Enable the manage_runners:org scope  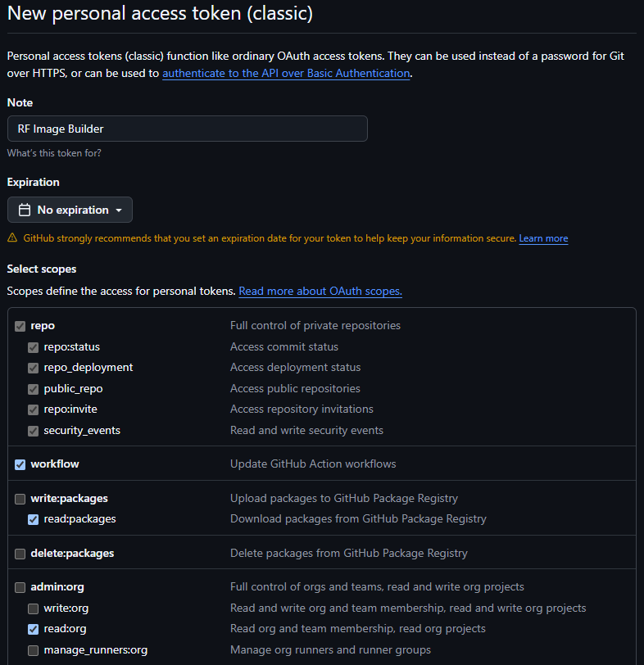coord(34,650)
